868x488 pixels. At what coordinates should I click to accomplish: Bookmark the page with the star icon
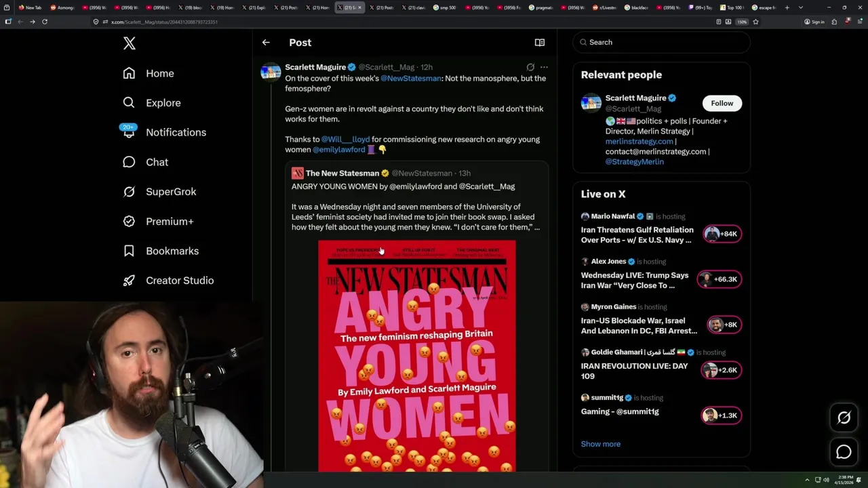755,22
